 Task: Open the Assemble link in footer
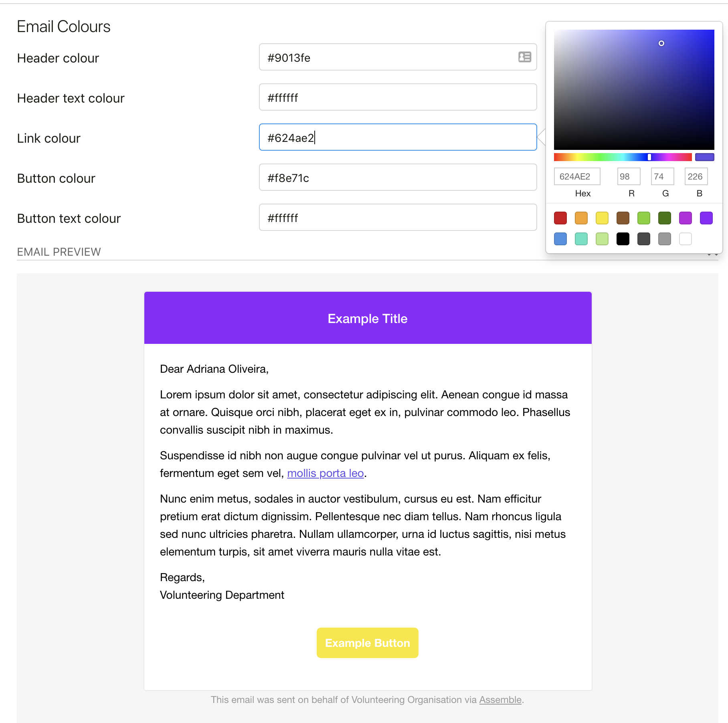500,700
